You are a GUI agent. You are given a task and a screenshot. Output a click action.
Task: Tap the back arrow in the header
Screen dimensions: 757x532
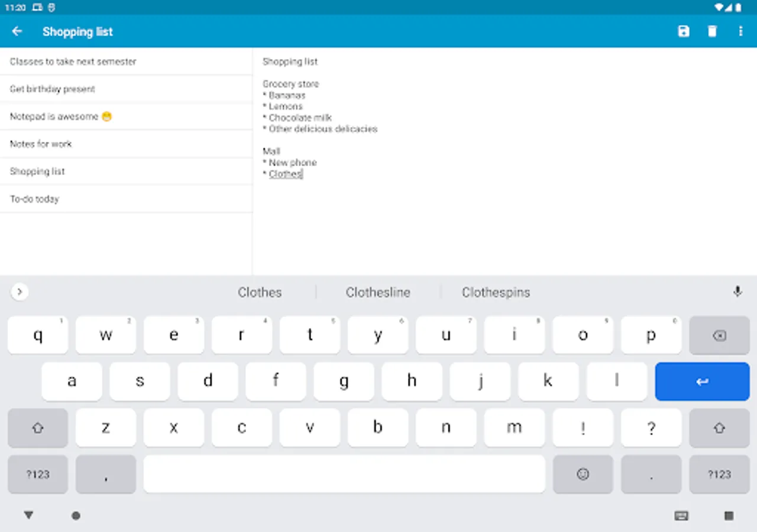click(x=17, y=31)
